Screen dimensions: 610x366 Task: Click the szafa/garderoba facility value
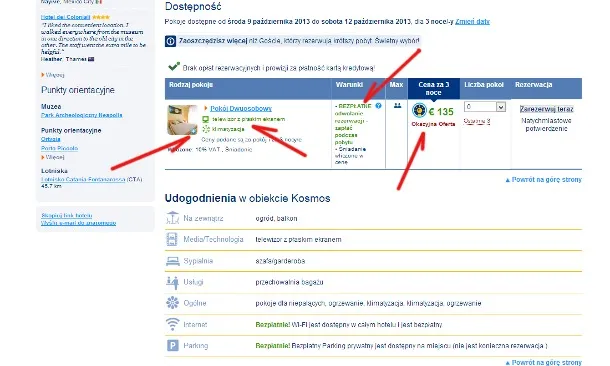[280, 261]
